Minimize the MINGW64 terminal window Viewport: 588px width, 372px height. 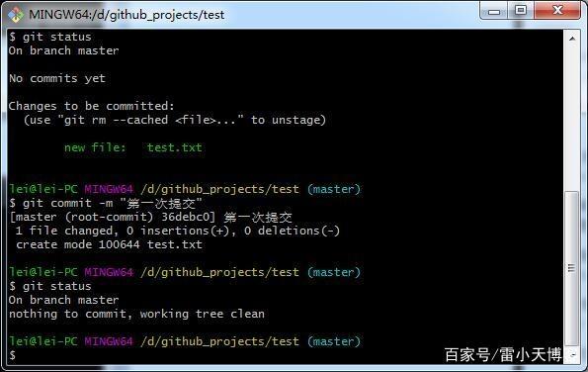tap(494, 11)
